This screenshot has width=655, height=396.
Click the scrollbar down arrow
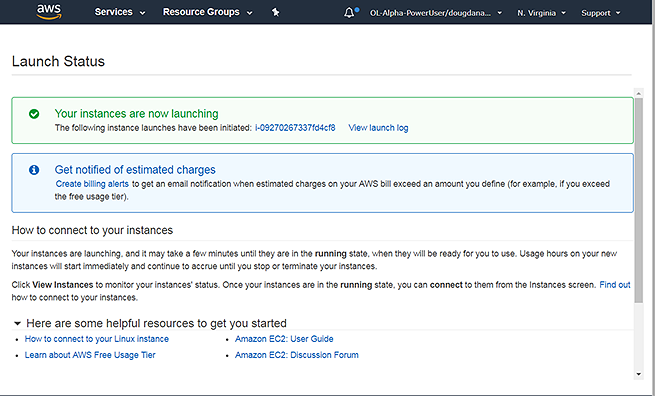tap(638, 374)
